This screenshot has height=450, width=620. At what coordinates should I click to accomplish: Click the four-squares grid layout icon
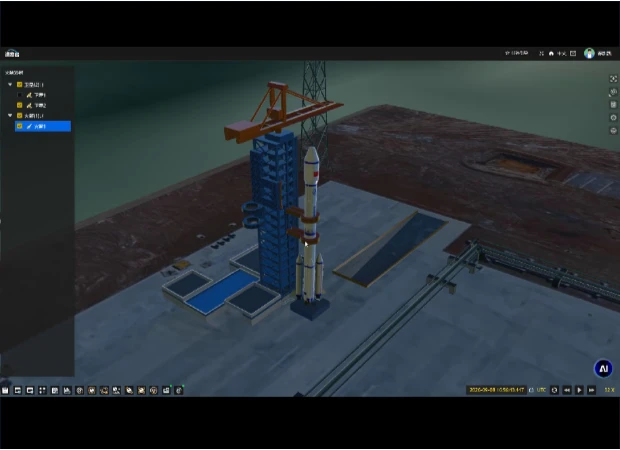coord(42,391)
